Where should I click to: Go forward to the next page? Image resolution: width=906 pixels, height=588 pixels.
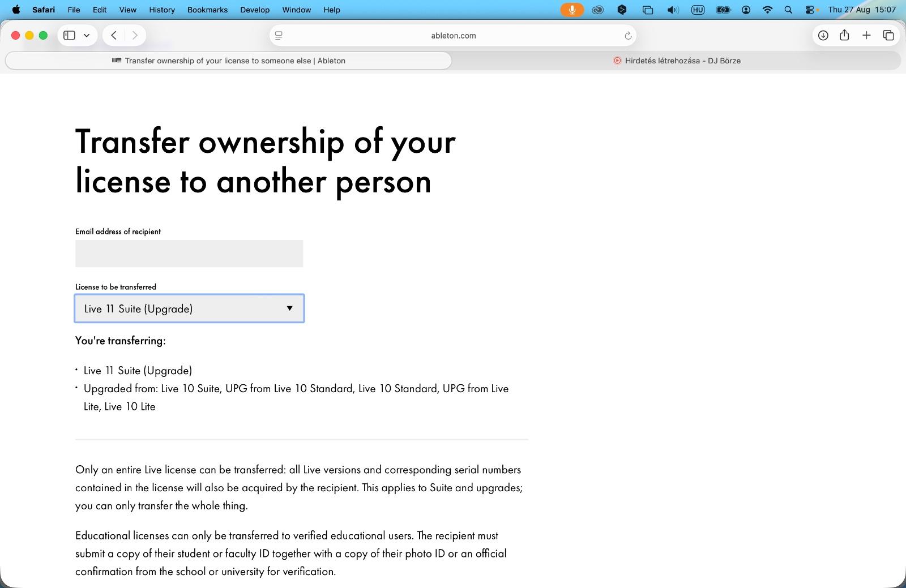[135, 35]
